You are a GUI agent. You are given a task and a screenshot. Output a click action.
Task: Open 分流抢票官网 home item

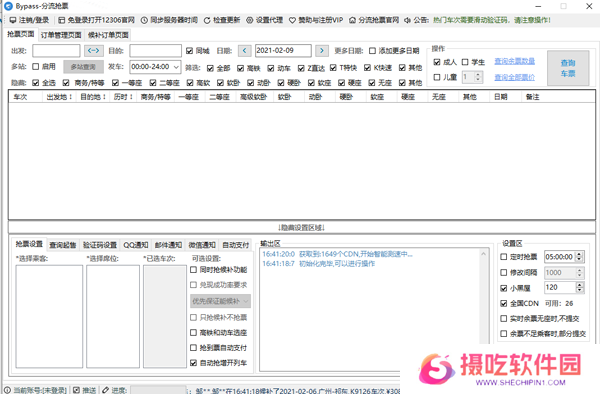374,20
